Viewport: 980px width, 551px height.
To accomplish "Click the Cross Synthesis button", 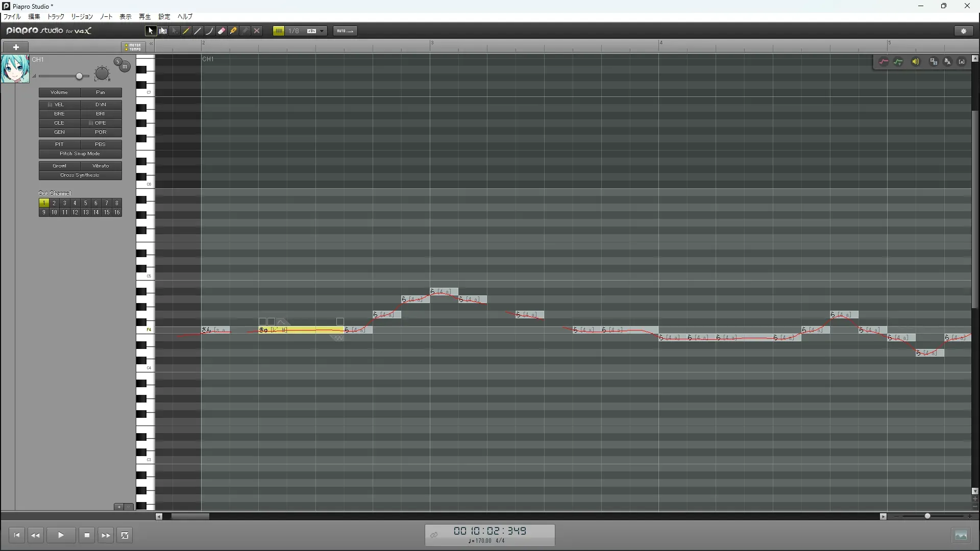I will (80, 175).
